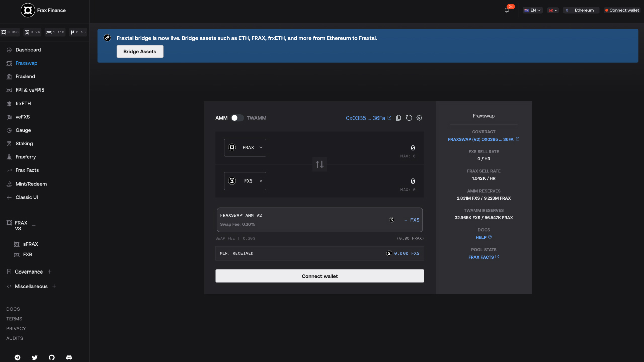This screenshot has height=362, width=644.
Task: Click the Fraxtal bridge banner icon
Action: pyautogui.click(x=107, y=38)
